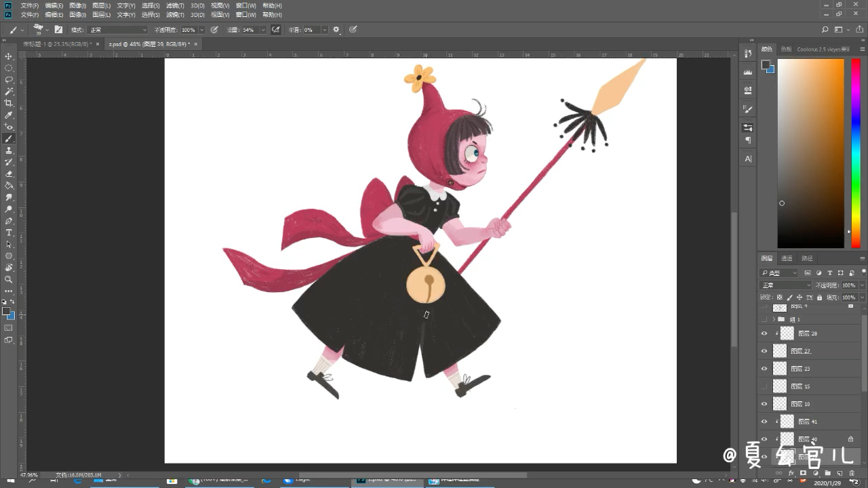Open the opacity 100% slider arrow in options bar
The height and width of the screenshot is (488, 868).
(x=202, y=30)
